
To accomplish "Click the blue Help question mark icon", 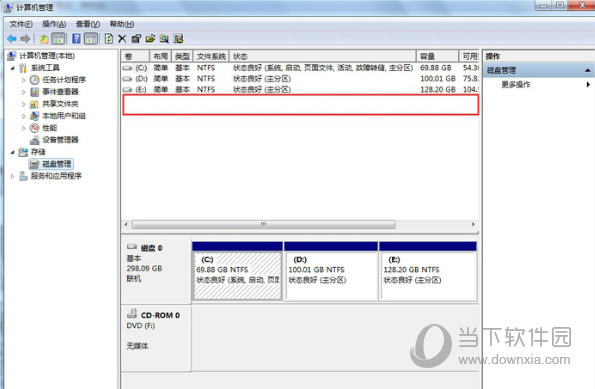I will click(x=76, y=39).
